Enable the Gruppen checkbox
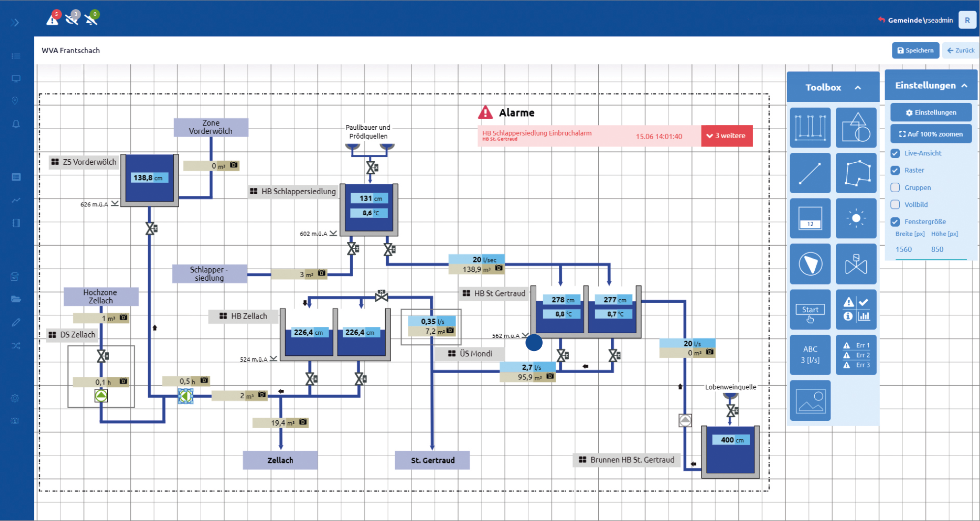The image size is (980, 521). click(x=895, y=188)
